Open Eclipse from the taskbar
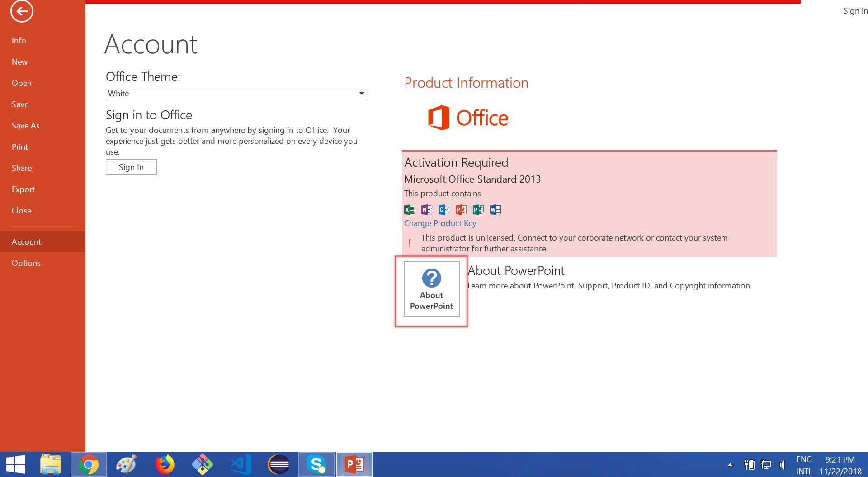The image size is (868, 477). tap(278, 464)
